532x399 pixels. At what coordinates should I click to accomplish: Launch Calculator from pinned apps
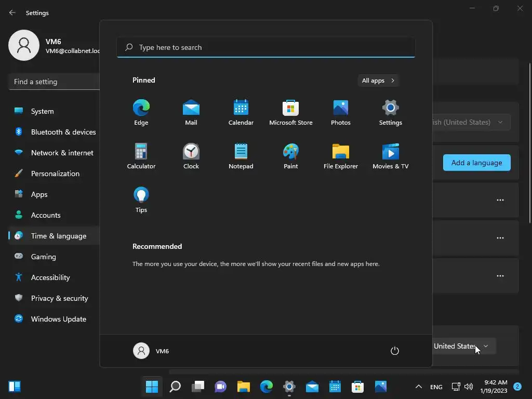[141, 156]
